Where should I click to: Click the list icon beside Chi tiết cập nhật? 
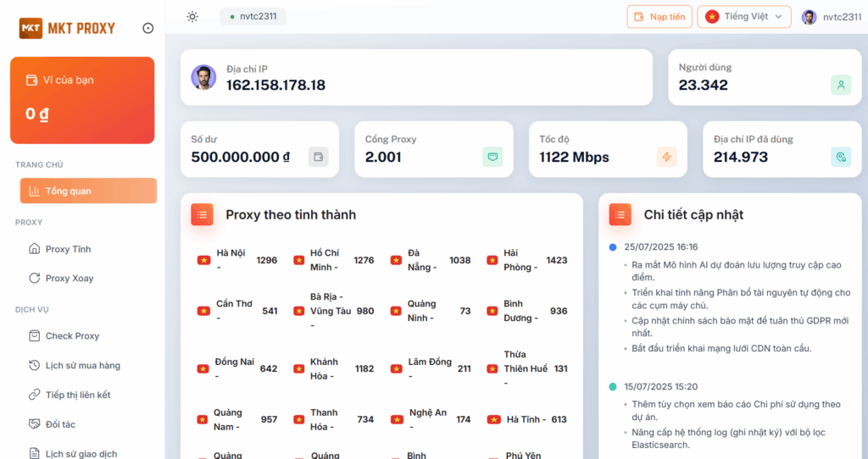pos(620,215)
